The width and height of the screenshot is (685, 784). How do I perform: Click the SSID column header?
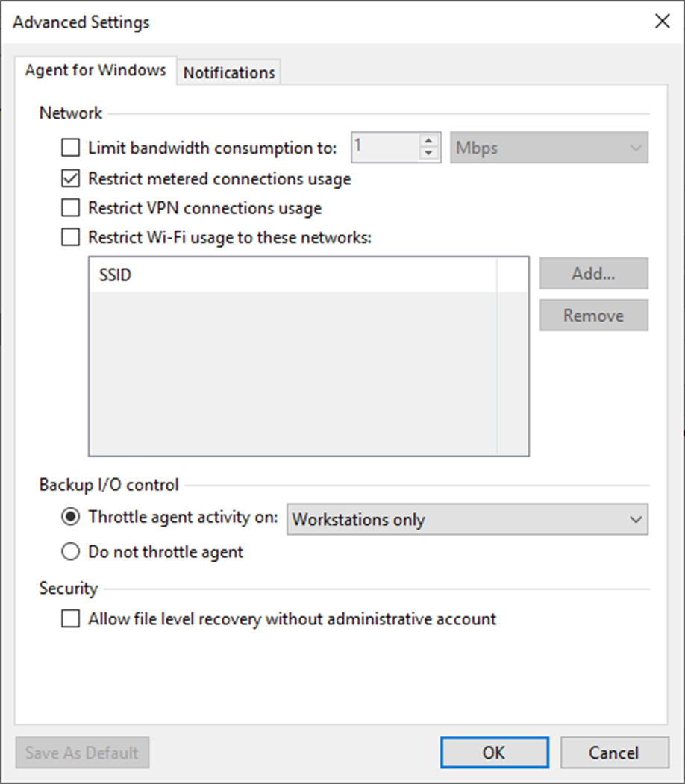click(x=293, y=275)
